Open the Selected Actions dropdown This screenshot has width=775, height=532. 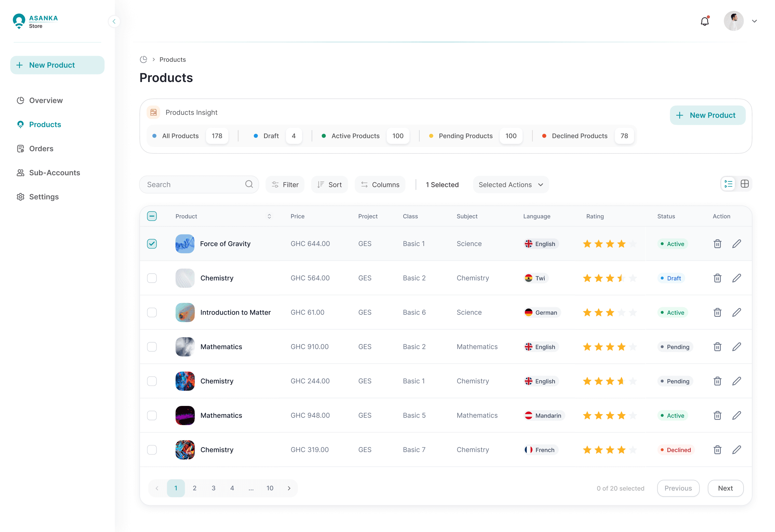point(511,185)
